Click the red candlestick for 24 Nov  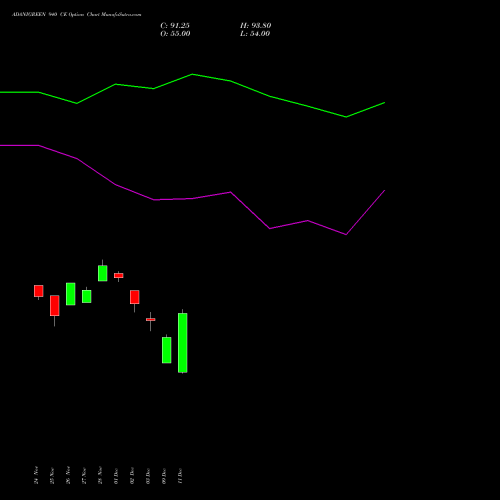point(39,291)
